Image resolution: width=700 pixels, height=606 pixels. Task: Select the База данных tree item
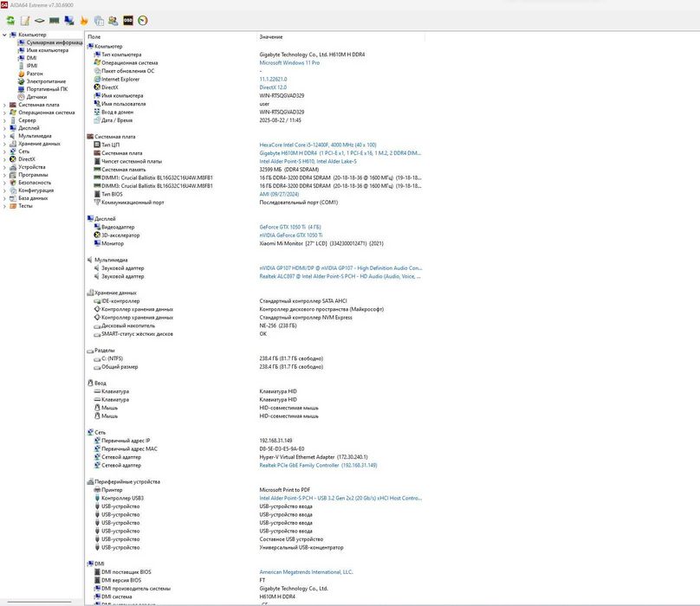tap(33, 198)
